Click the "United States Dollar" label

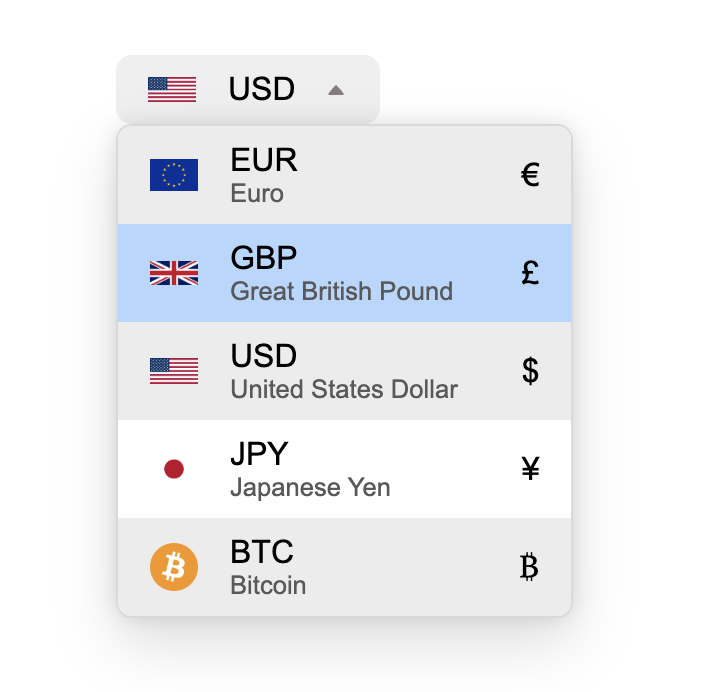point(343,389)
